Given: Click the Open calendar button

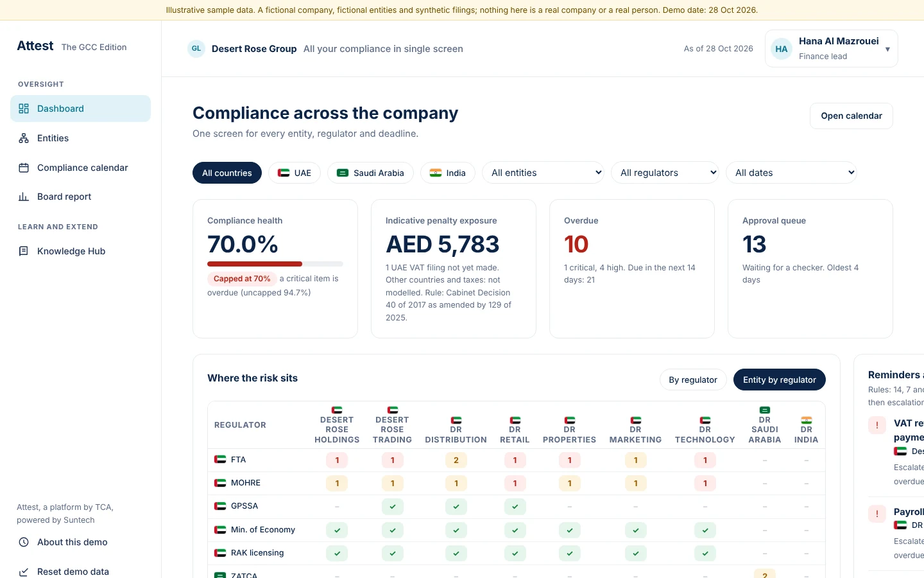Looking at the screenshot, I should point(851,116).
